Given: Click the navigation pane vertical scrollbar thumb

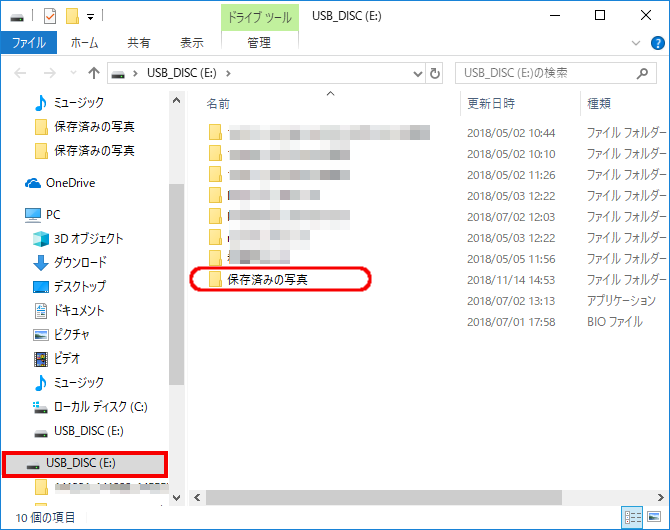Looking at the screenshot, I should click(176, 284).
